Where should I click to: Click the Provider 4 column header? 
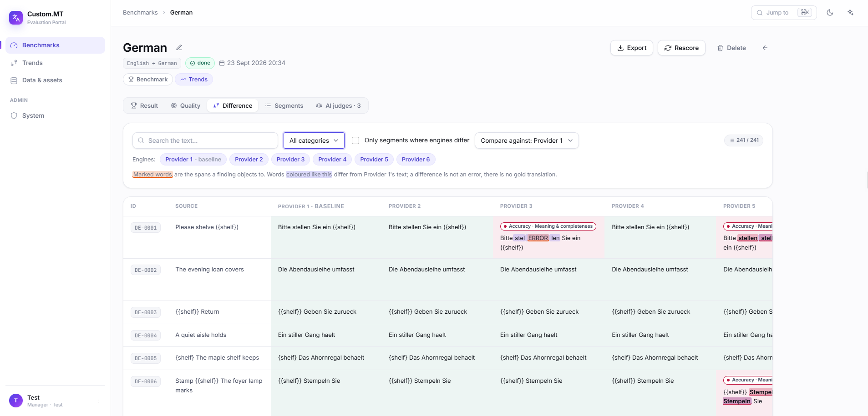pos(628,206)
